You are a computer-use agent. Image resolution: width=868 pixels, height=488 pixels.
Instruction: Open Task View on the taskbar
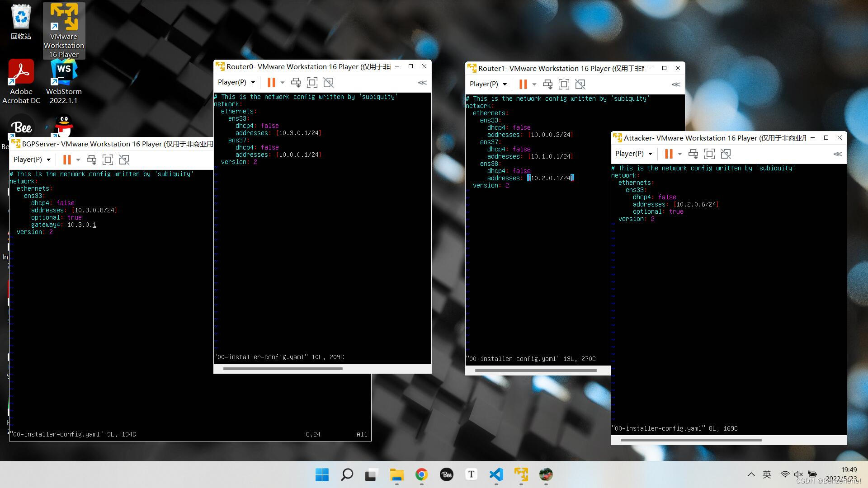point(371,474)
